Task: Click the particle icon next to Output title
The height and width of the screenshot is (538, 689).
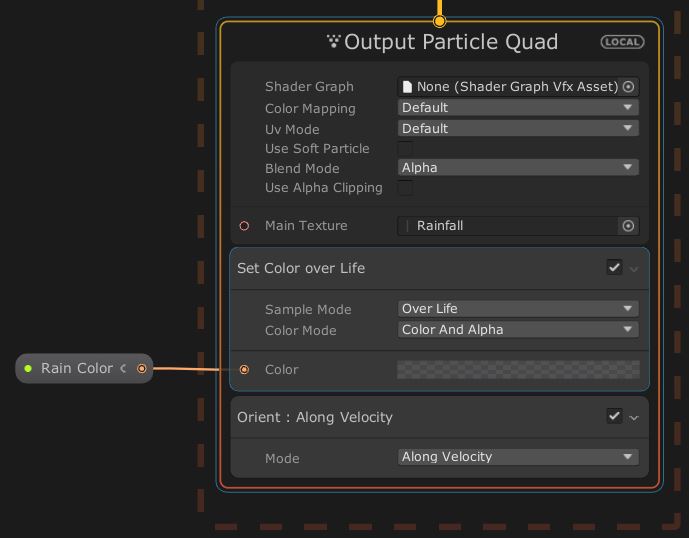Action: [x=334, y=42]
